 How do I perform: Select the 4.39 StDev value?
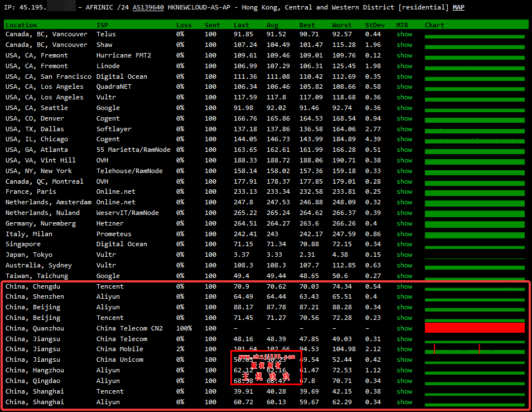373,139
